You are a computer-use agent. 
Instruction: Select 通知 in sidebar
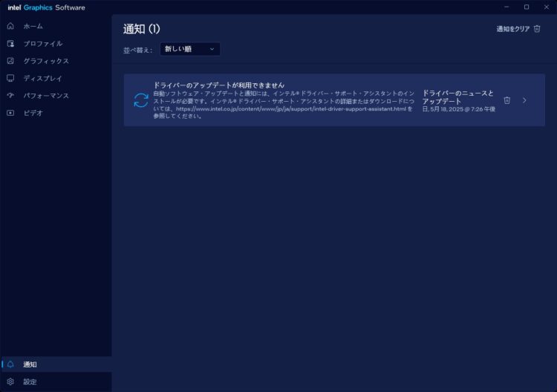pyautogui.click(x=56, y=364)
